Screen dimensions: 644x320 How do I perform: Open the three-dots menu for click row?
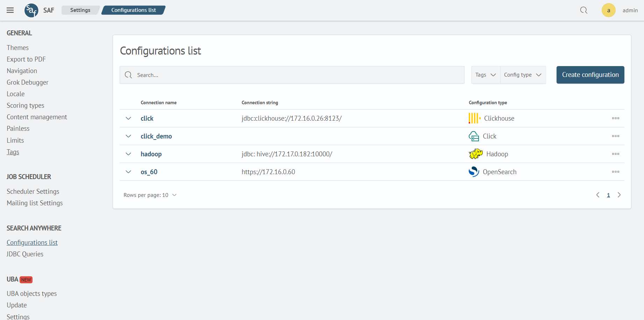615,118
